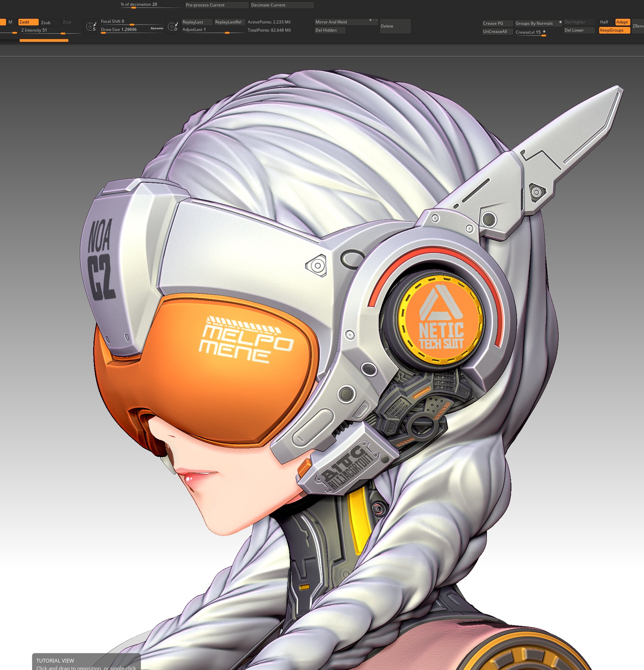Click the Decimate Current button
Viewport: 644px width, 670px height.
(282, 5)
